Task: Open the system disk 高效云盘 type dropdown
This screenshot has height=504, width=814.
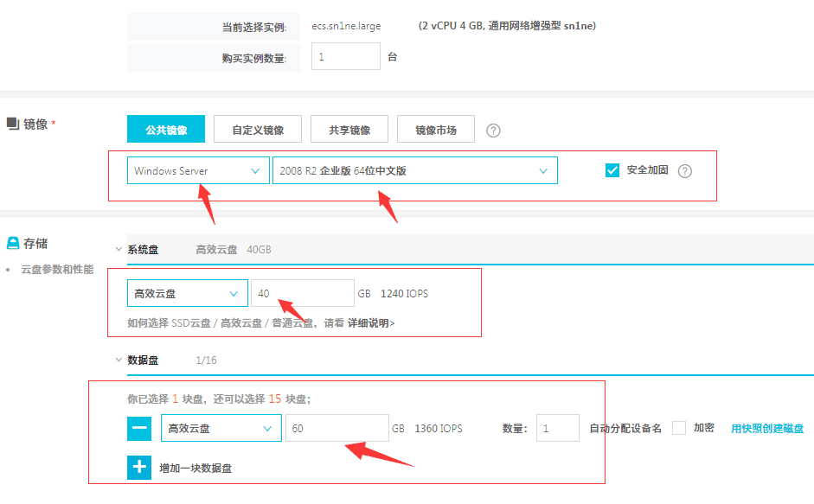Action: (187, 294)
